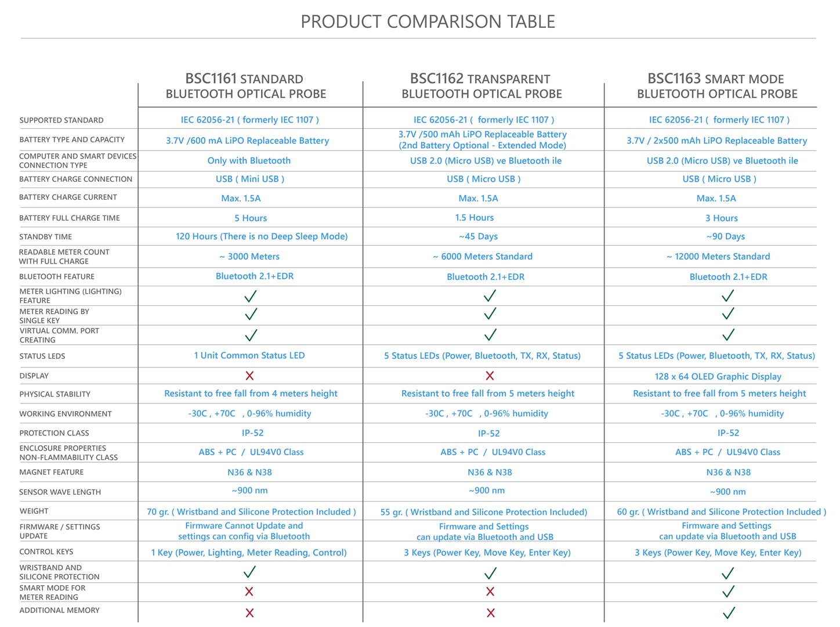Viewport: 840px width, 627px height.
Task: Click the BSC1161 Wristband Silicone Protection checkmark
Action: [x=249, y=572]
